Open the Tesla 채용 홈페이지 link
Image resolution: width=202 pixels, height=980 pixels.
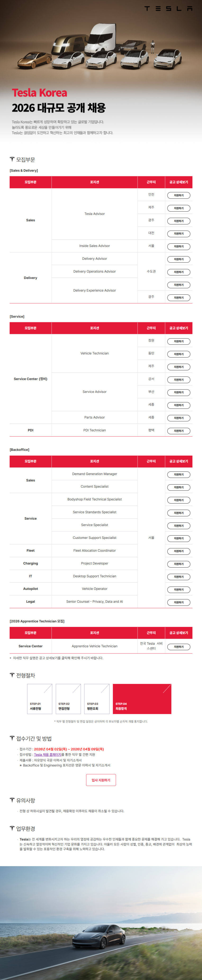pyautogui.click(x=47, y=755)
